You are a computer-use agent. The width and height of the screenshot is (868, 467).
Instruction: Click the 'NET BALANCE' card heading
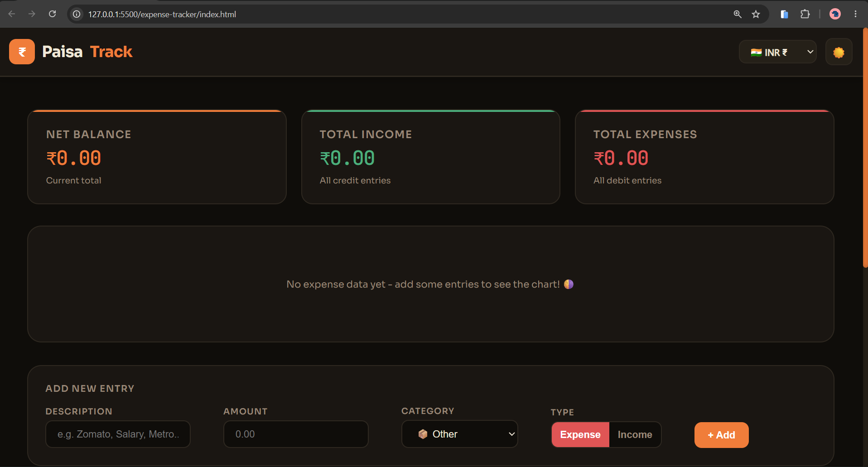89,135
